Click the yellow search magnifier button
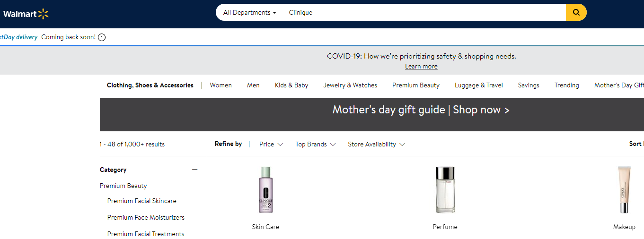644x239 pixels. point(576,13)
